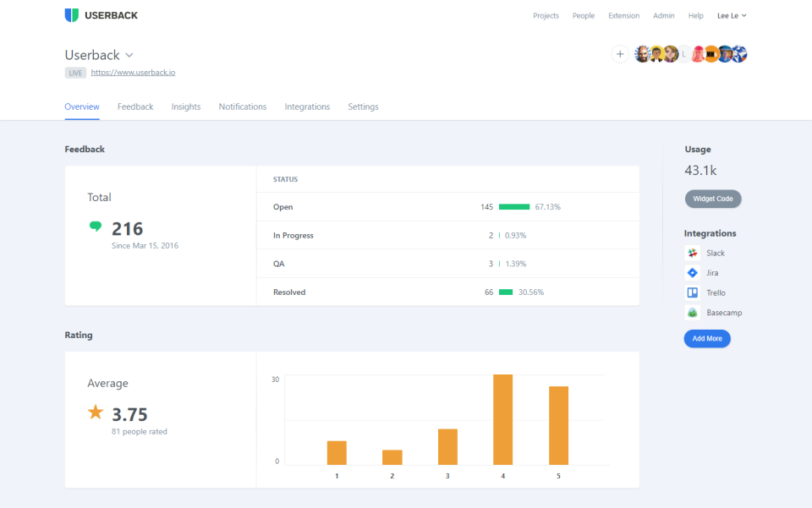812x508 pixels.
Task: Click the first team member avatar
Action: (x=643, y=54)
